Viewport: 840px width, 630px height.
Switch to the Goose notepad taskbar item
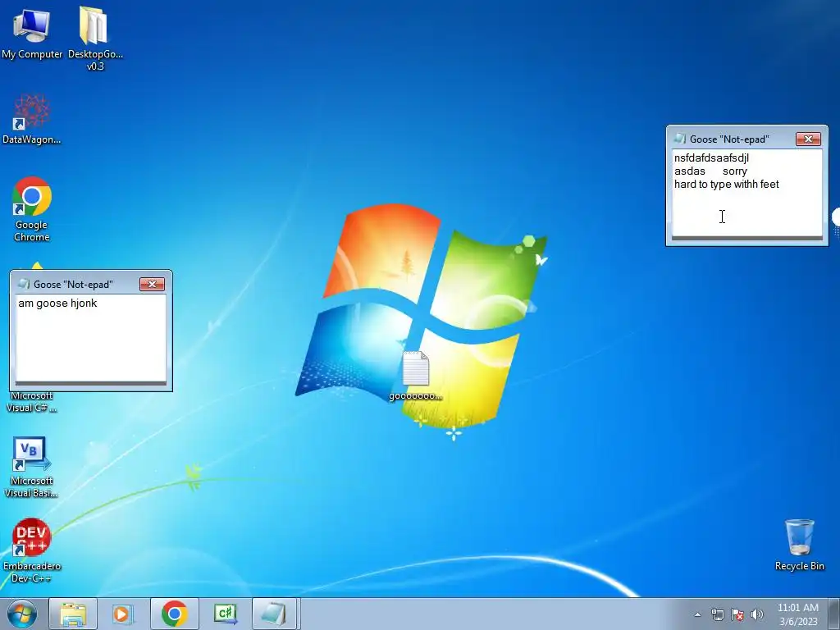(x=274, y=614)
